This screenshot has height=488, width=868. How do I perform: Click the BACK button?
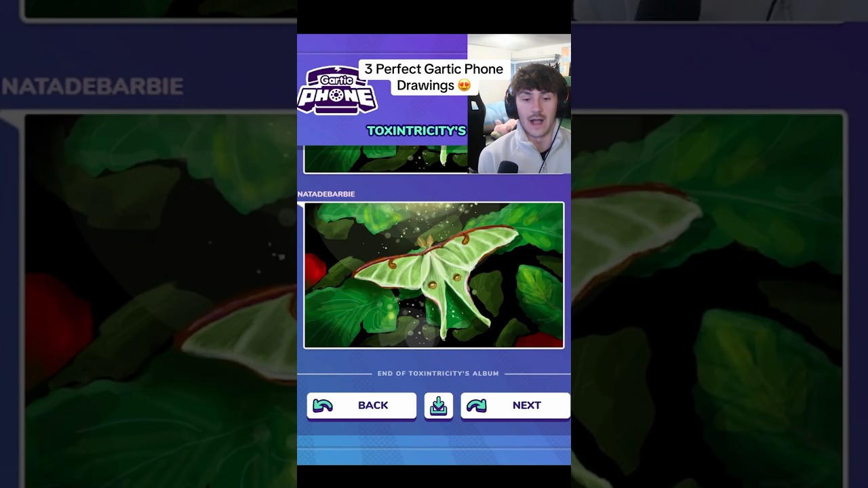coord(361,405)
